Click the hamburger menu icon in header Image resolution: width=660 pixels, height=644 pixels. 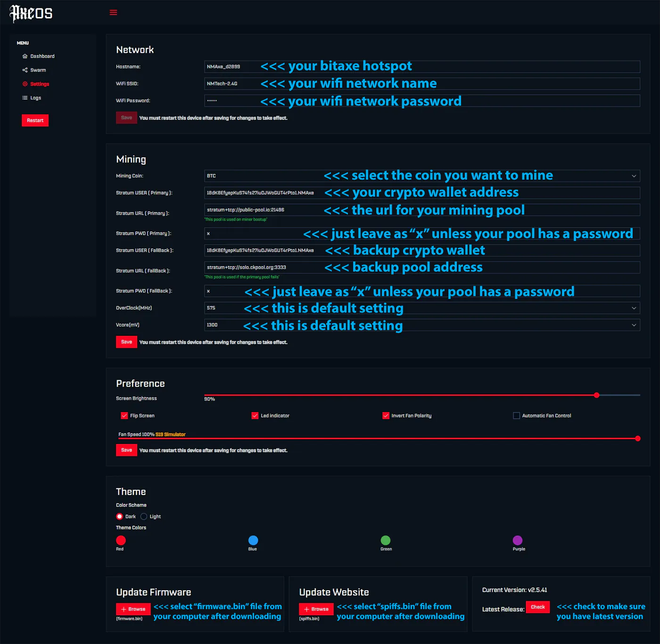point(113,12)
